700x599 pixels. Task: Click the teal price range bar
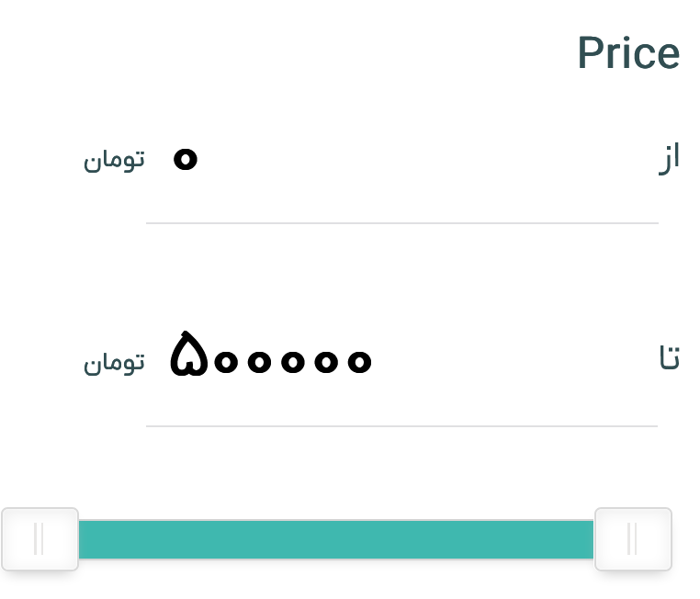[x=336, y=539]
